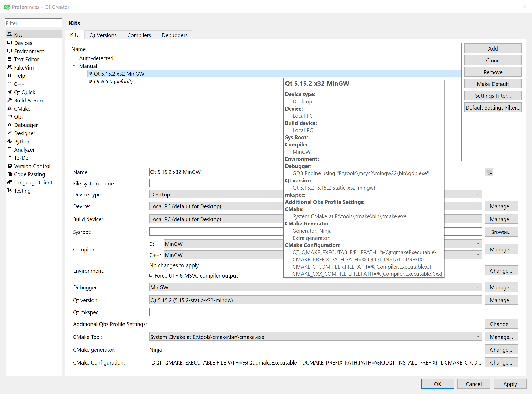Open the Analyzer settings icon
The width and height of the screenshot is (532, 394).
(x=10, y=149)
